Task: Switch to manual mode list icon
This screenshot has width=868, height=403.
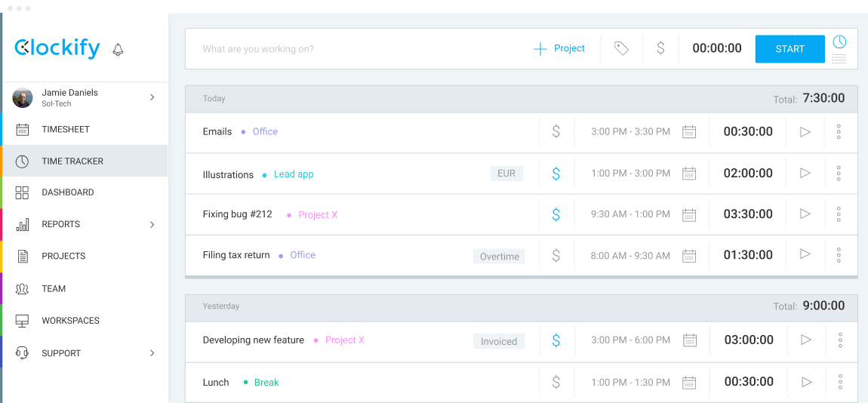Action: point(839,59)
